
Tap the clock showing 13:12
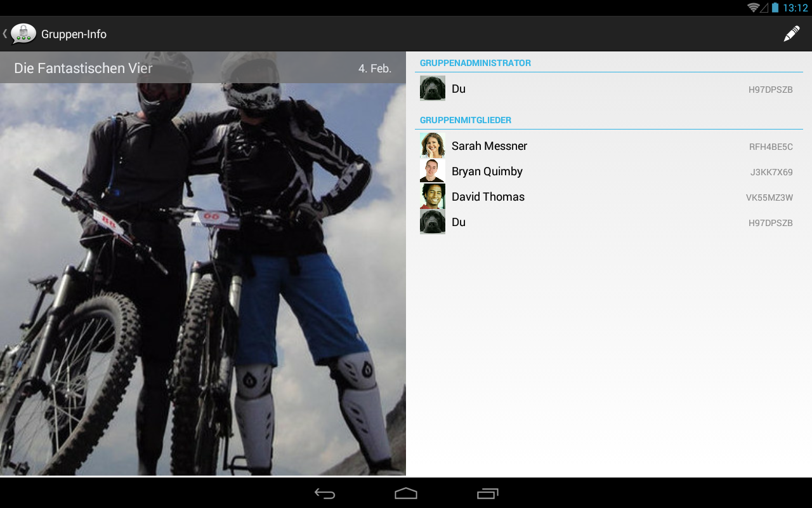pos(796,8)
